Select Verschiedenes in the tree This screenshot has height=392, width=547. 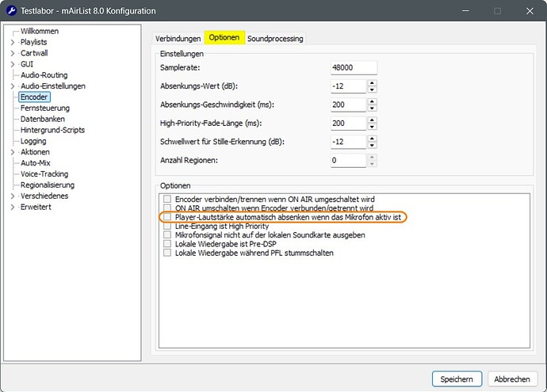pos(44,196)
